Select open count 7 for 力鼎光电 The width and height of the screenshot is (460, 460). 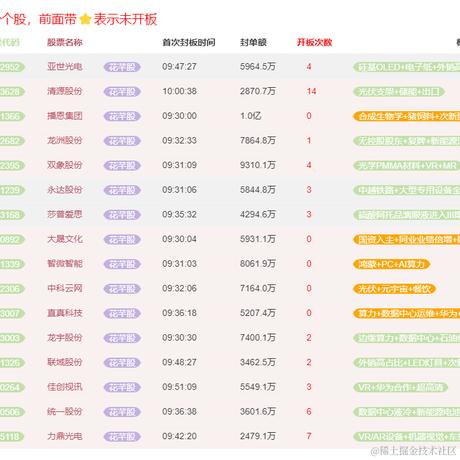pos(309,437)
